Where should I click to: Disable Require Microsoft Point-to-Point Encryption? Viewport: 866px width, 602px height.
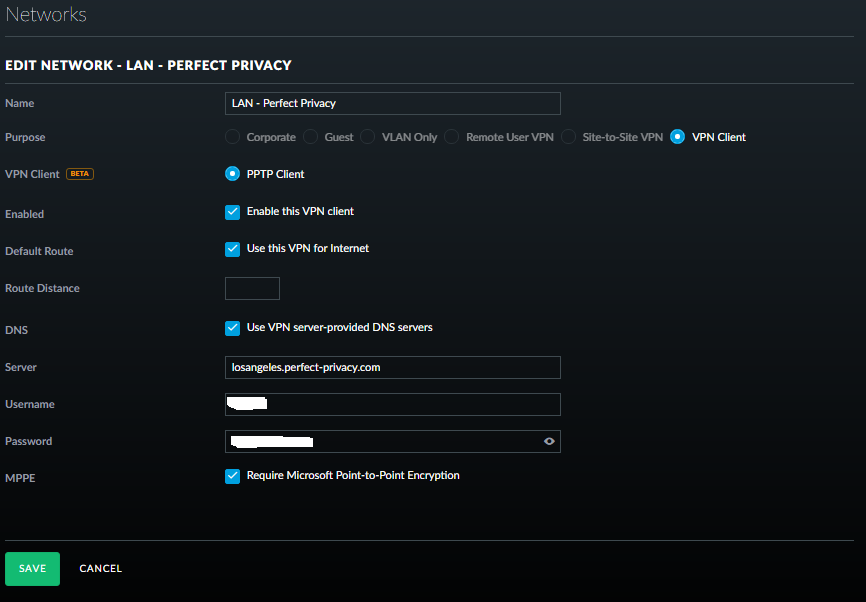coord(232,476)
